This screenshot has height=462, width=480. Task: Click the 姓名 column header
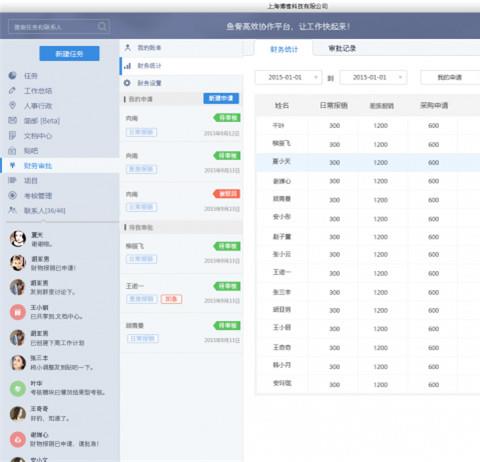282,106
